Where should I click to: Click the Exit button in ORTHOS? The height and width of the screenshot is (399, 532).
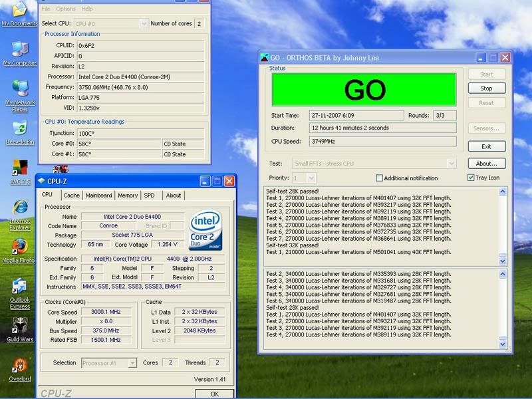pyautogui.click(x=487, y=146)
